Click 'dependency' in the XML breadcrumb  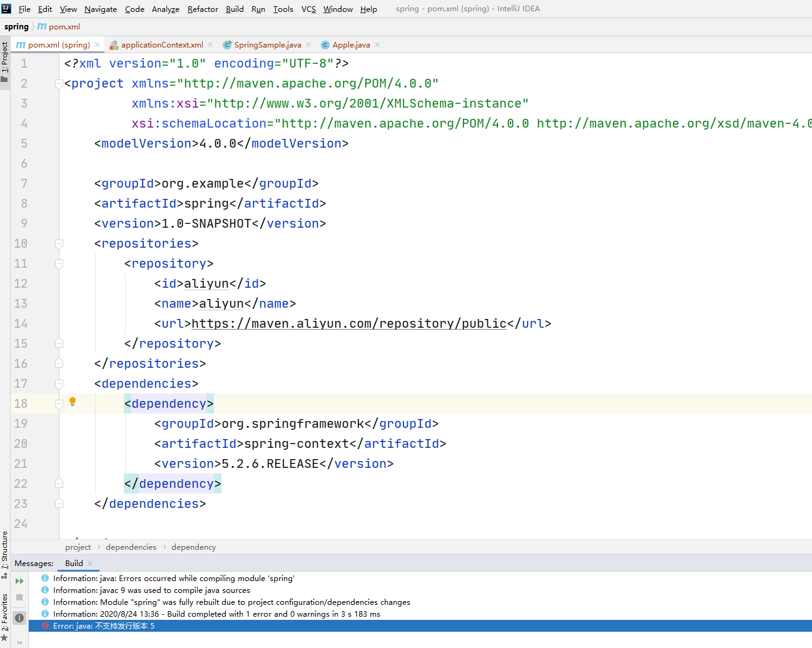point(193,547)
